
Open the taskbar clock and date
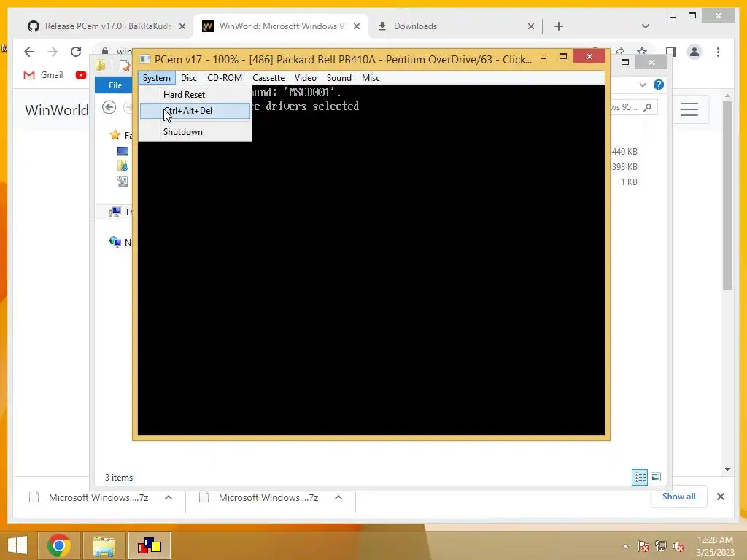tap(715, 546)
